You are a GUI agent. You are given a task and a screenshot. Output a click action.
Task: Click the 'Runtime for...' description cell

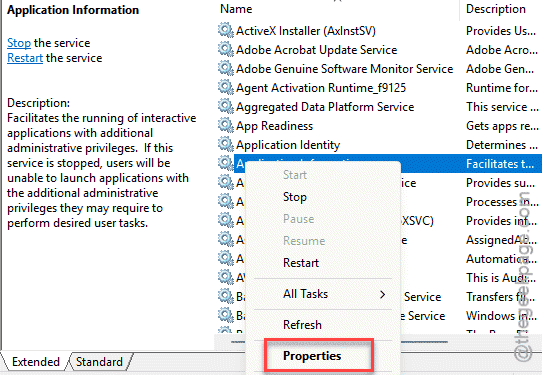502,88
